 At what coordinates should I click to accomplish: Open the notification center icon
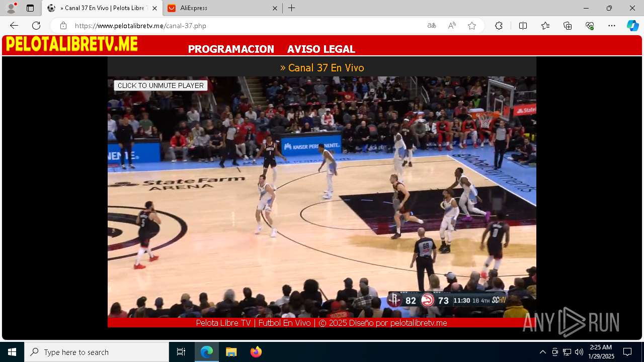tap(627, 352)
